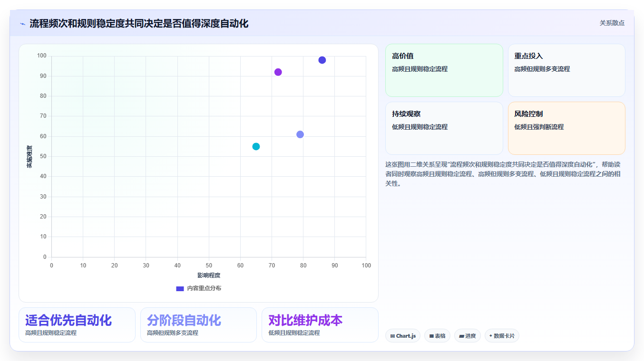Click 高频但规则多变流程 under 重点投入
The height and width of the screenshot is (361, 644).
[x=542, y=69]
